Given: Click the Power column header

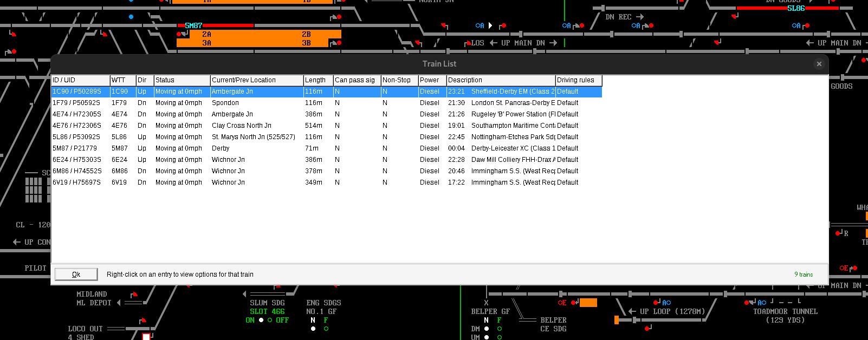Looking at the screenshot, I should (432, 80).
